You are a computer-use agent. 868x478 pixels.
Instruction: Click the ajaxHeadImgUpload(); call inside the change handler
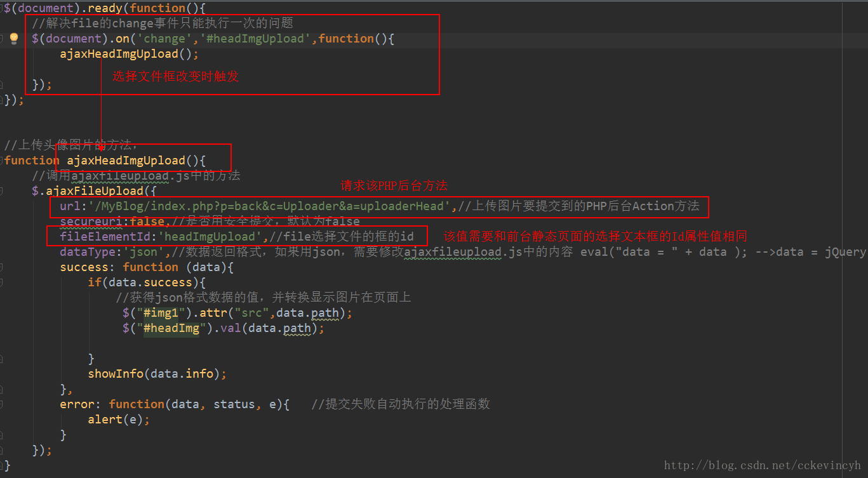(x=130, y=54)
